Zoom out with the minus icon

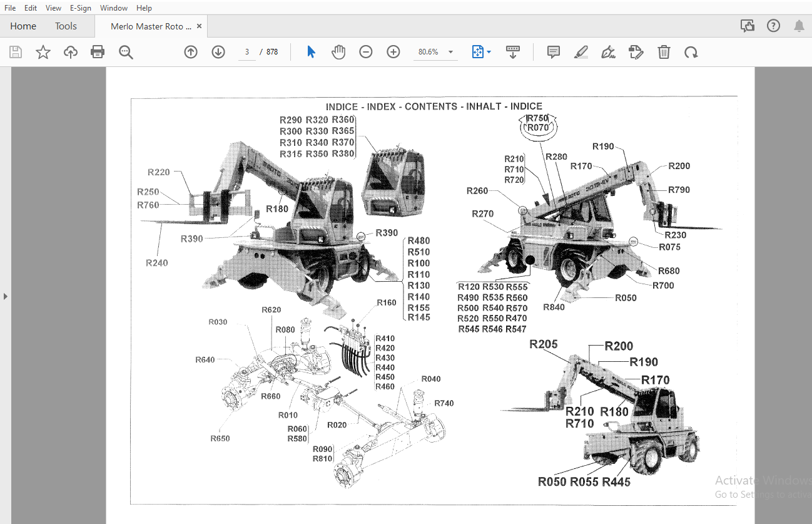(x=366, y=52)
